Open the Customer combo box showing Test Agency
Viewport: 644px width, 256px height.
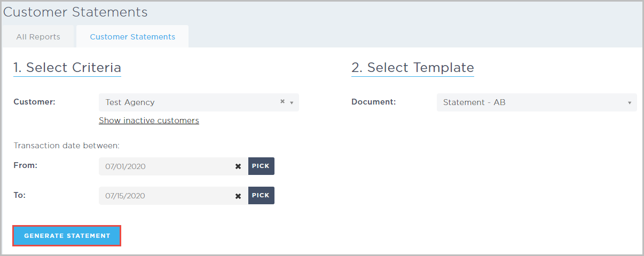pyautogui.click(x=187, y=102)
